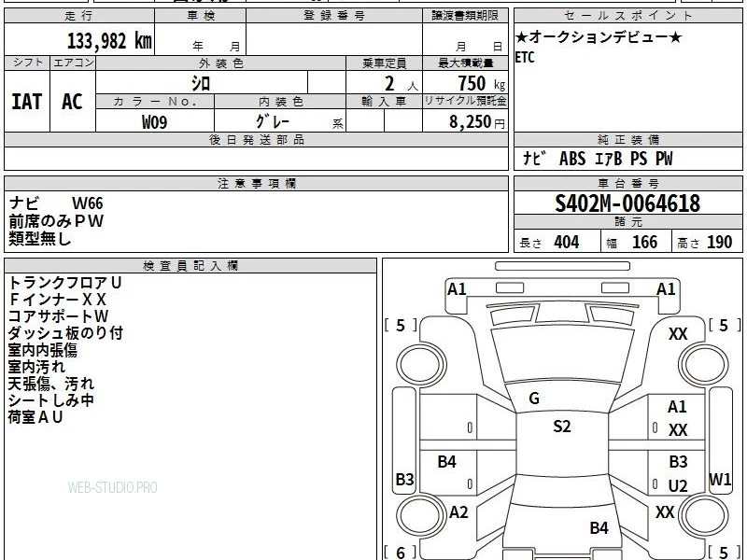This screenshot has height=560, width=747.
Task: Select the inspector note 荷室AU
Action: click(35, 417)
